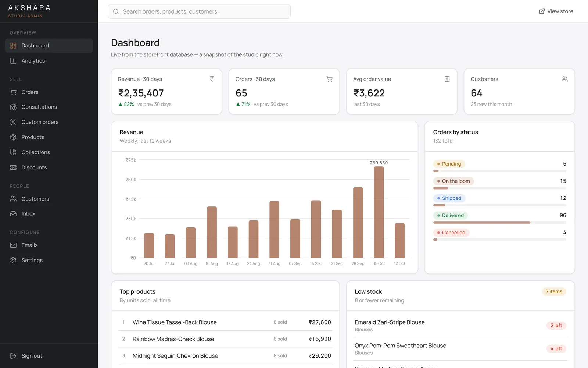
Task: Open Wine Tissue Tassel-Back Blouse product
Action: pos(225,322)
